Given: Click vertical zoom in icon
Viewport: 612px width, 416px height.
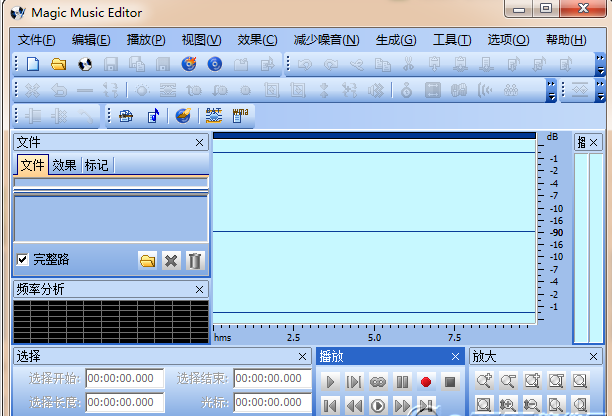Looking at the screenshot, I should coord(508,405).
